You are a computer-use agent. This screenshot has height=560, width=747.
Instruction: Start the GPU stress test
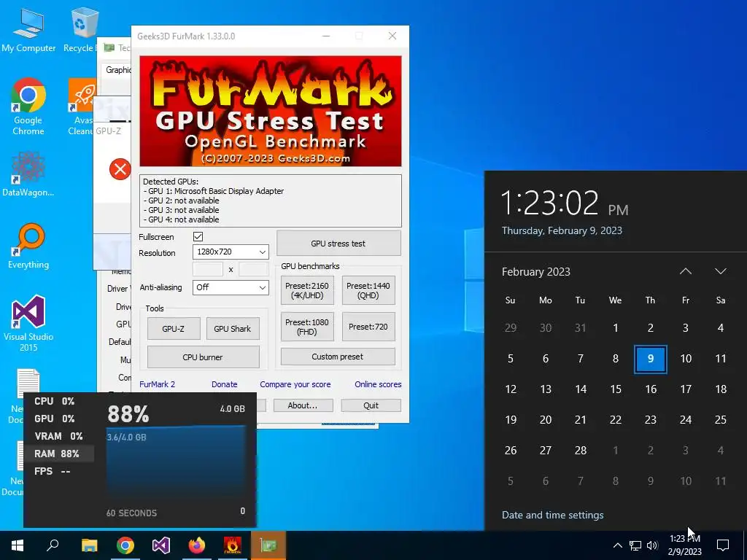pyautogui.click(x=338, y=244)
